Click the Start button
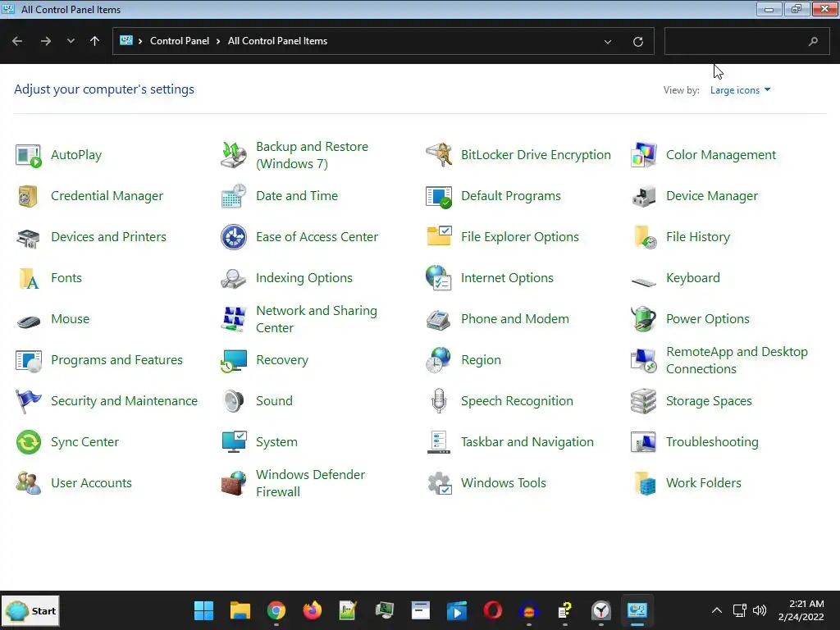This screenshot has height=630, width=840. (30, 610)
